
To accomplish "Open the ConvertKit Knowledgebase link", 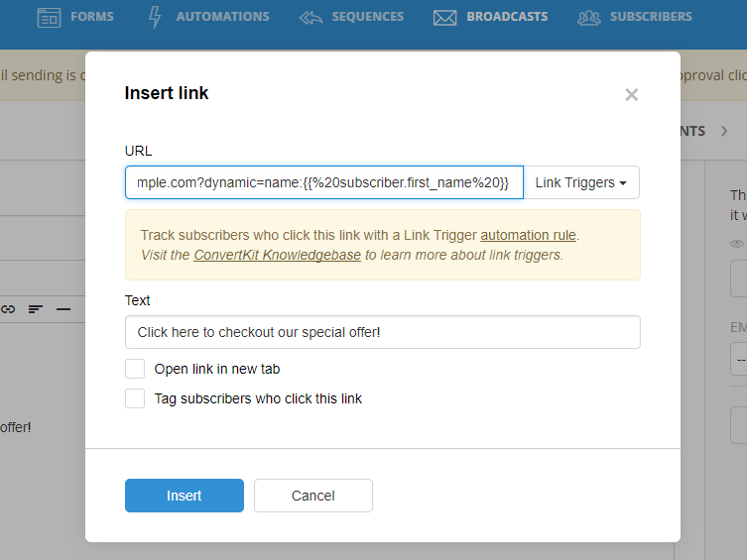I will pos(277,255).
